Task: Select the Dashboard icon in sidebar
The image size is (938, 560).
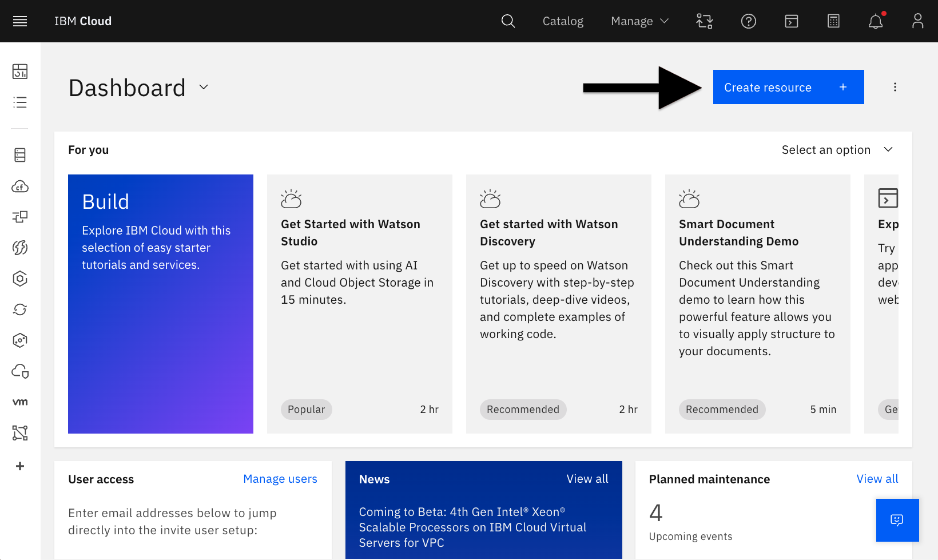Action: click(20, 72)
